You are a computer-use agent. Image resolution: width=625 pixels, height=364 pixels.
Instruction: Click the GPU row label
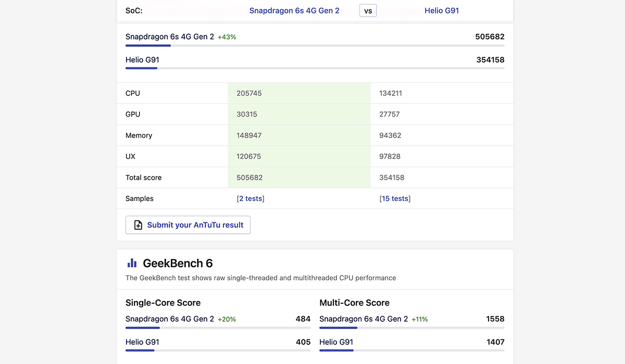point(133,114)
